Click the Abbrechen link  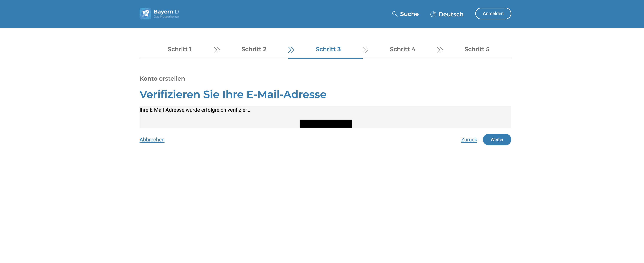tap(152, 140)
